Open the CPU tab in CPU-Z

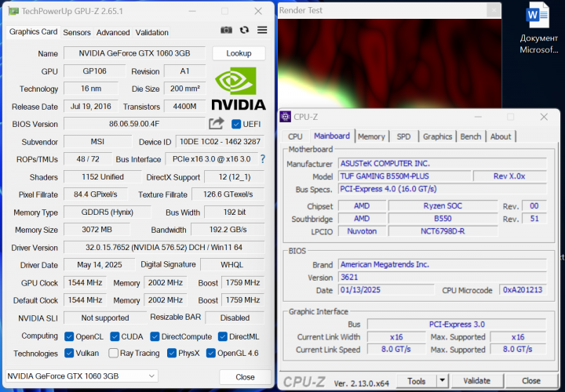point(295,136)
